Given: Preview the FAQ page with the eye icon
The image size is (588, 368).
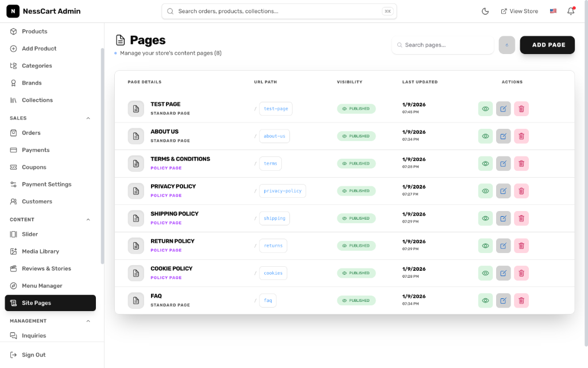Looking at the screenshot, I should (485, 300).
